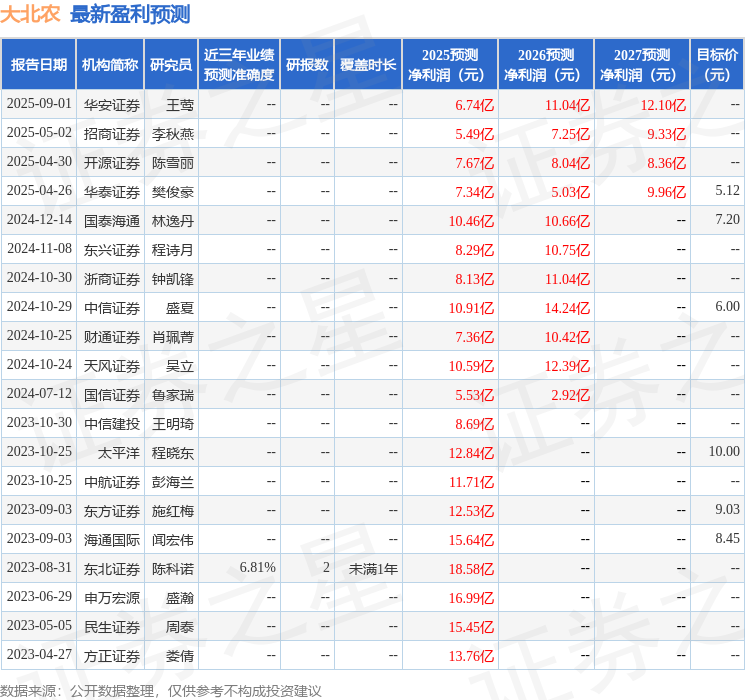Viewport: 745px width, 700px height.
Task: Click the 10.00 target price for 太平洋
Action: (724, 452)
